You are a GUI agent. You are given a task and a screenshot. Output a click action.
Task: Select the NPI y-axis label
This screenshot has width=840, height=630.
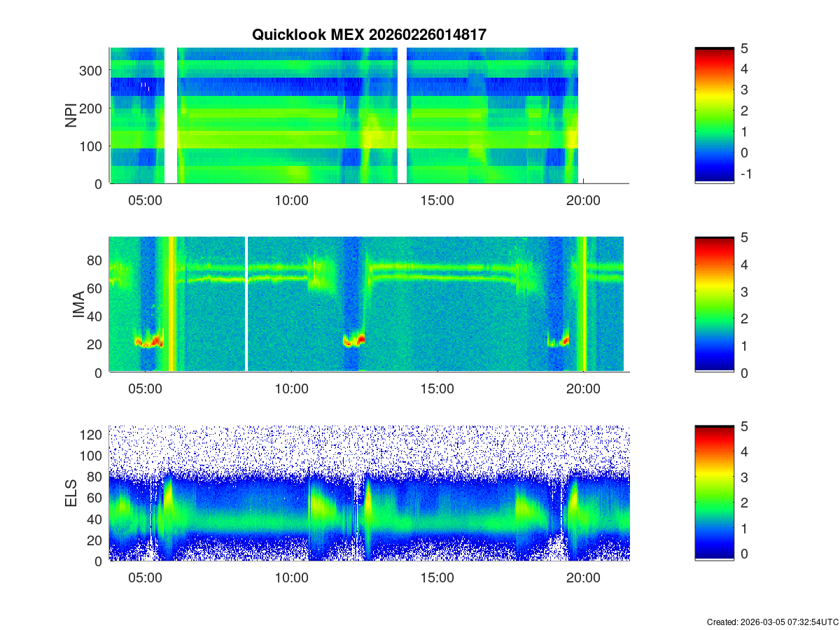[71, 115]
